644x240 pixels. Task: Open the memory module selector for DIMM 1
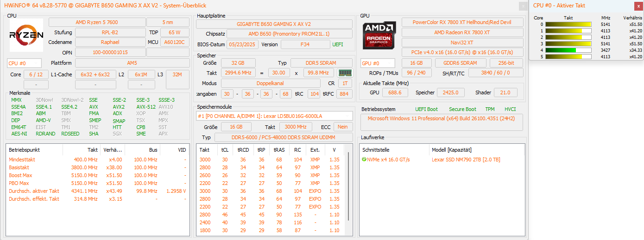tap(274, 116)
